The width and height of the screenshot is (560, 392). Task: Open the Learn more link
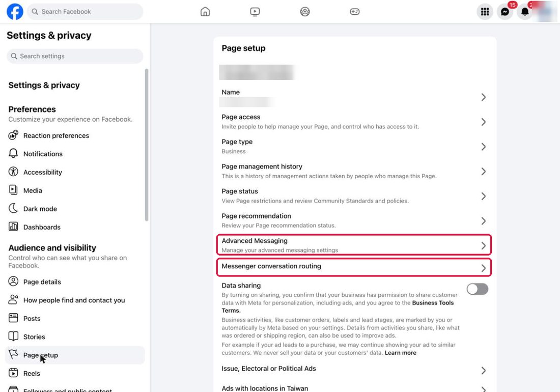point(400,353)
